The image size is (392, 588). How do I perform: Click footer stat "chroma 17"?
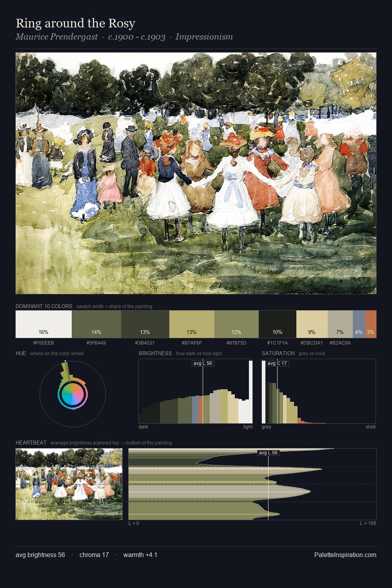click(94, 555)
